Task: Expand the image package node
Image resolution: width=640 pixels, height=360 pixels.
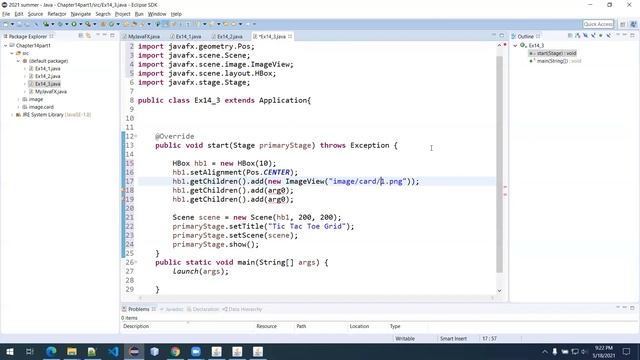Action: pyautogui.click(x=18, y=99)
